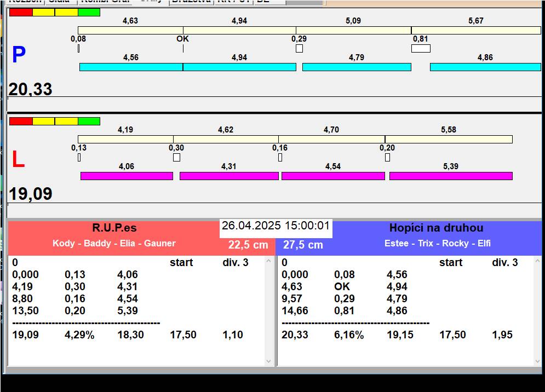Click the div. 3 header in the left table

[236, 262]
